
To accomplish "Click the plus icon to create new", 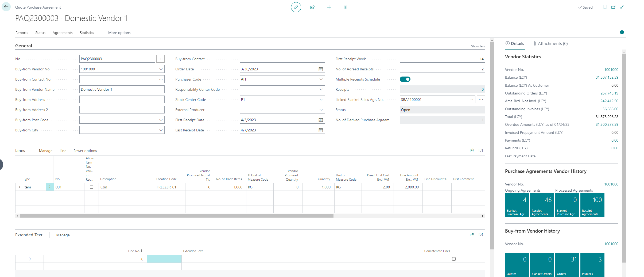I will click(x=329, y=7).
